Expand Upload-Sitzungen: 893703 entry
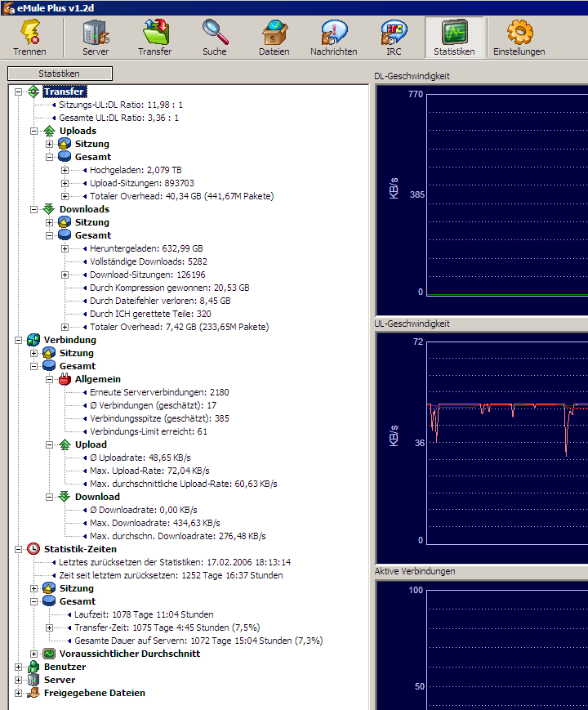 (65, 184)
